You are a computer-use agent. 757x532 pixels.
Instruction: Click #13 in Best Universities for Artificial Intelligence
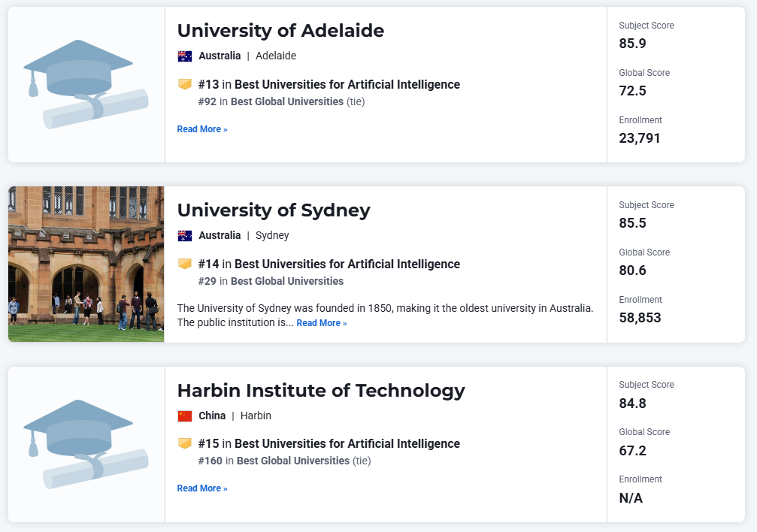click(329, 84)
